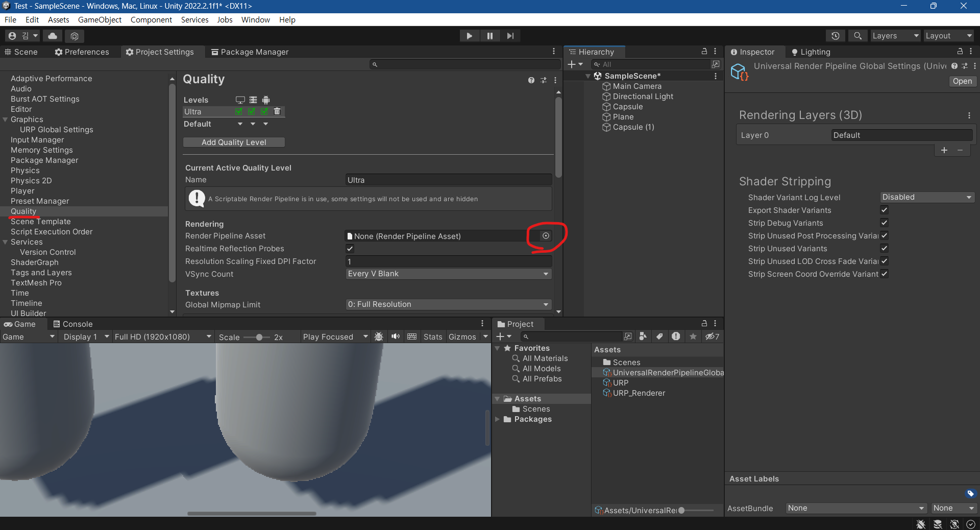Image resolution: width=980 pixels, height=530 pixels.
Task: Open the VSync Count dropdown
Action: click(449, 274)
